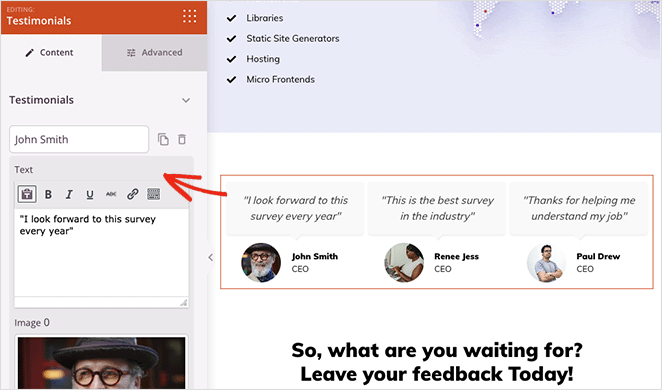Click the checkmark beside Hosting

coord(231,59)
